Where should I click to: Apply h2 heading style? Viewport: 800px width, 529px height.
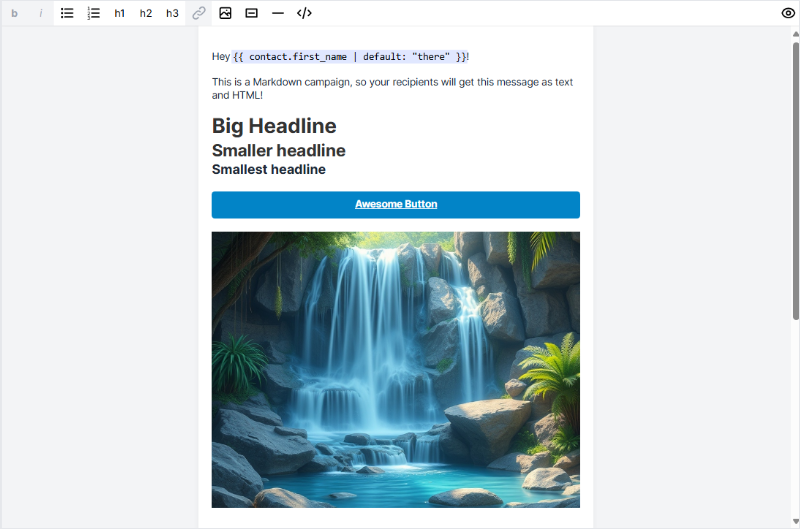point(146,13)
